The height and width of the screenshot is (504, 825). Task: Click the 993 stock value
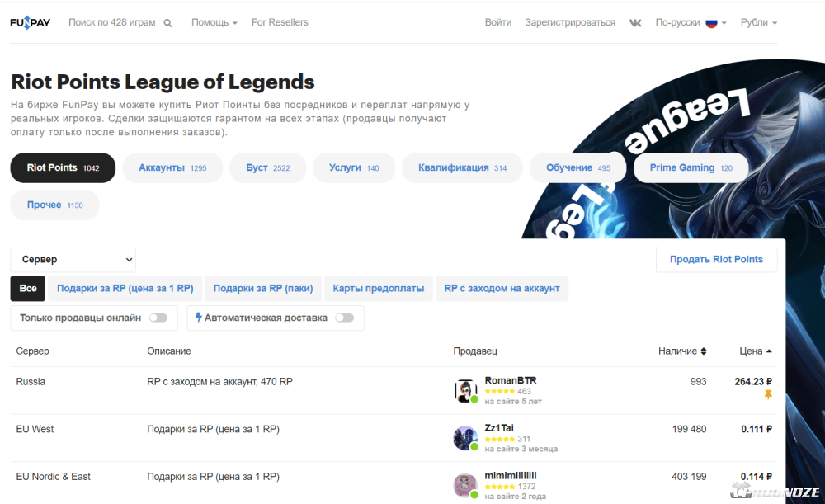coord(698,382)
